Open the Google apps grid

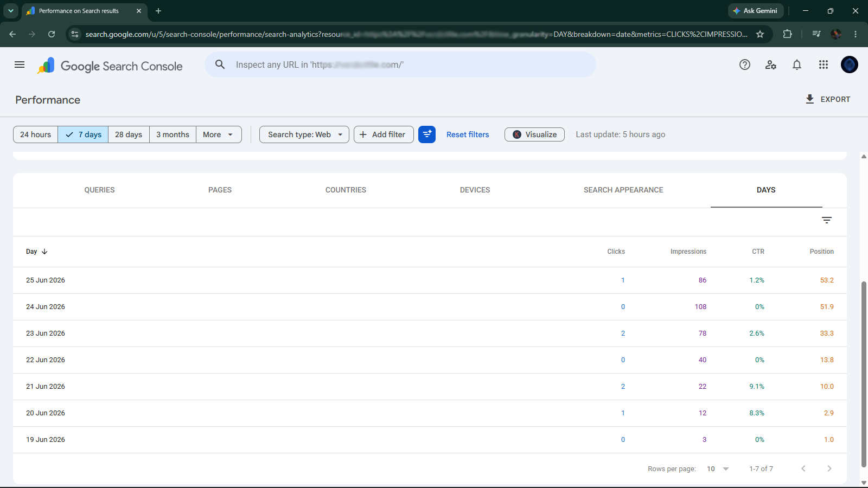pyautogui.click(x=824, y=65)
